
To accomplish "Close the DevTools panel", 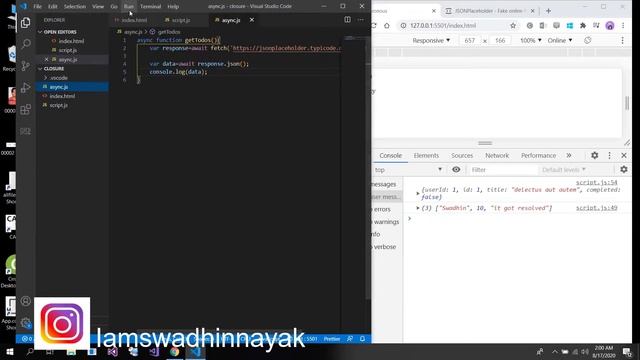I will [624, 156].
